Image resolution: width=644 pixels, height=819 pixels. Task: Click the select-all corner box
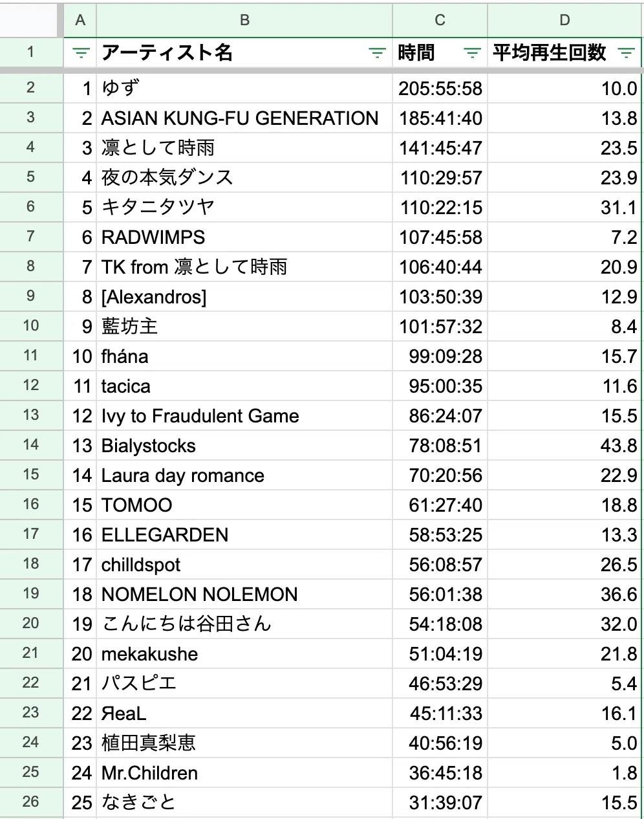point(30,19)
